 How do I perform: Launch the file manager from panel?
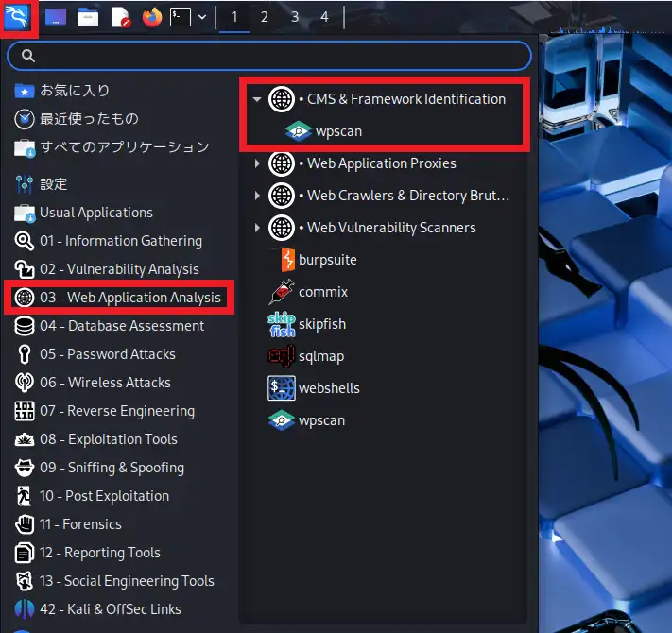88,18
